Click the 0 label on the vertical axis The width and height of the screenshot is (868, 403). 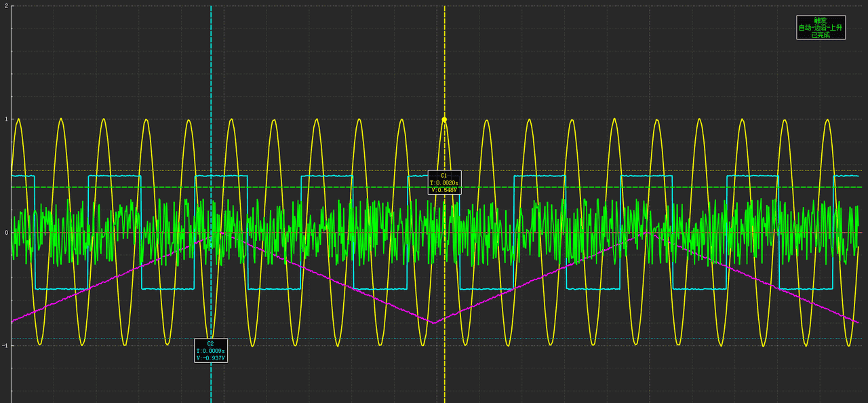6,233
